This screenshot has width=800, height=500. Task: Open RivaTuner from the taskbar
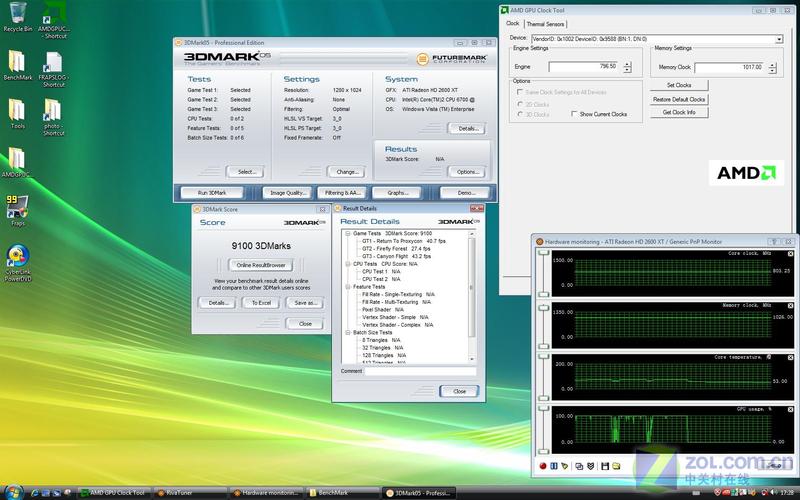[x=189, y=493]
